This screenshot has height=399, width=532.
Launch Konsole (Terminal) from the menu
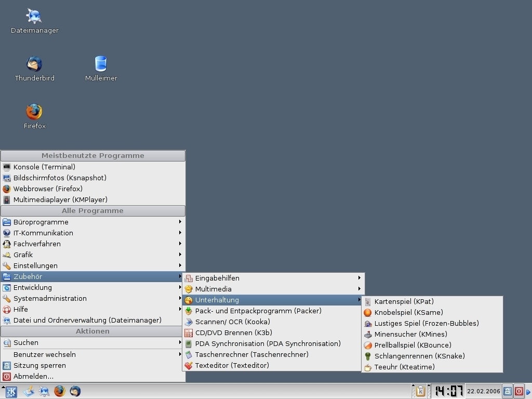pos(93,167)
